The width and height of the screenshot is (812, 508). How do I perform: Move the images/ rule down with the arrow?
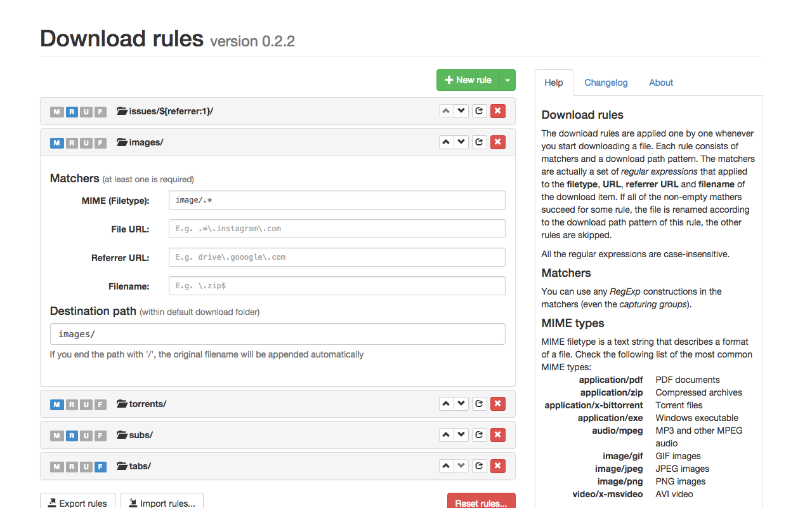pos(461,142)
